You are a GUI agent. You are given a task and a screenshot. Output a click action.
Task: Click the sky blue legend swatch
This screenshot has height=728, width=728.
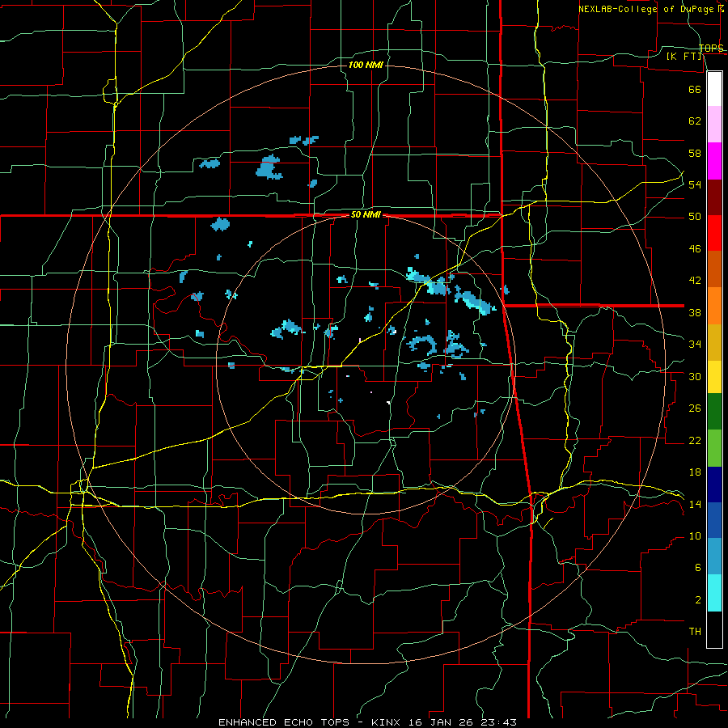click(x=714, y=557)
